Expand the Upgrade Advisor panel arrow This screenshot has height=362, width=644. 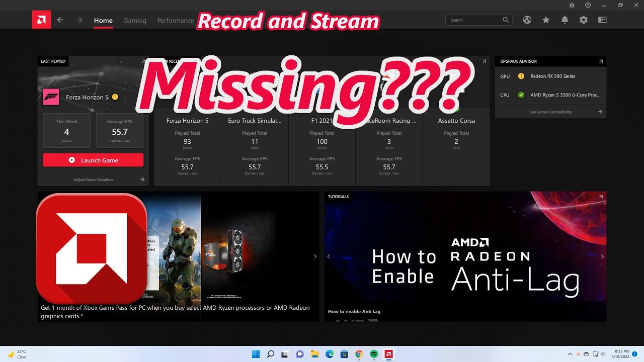[601, 61]
